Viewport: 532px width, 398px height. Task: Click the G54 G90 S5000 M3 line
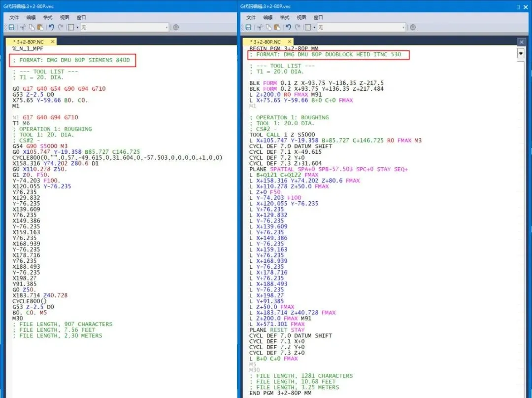click(x=40, y=146)
